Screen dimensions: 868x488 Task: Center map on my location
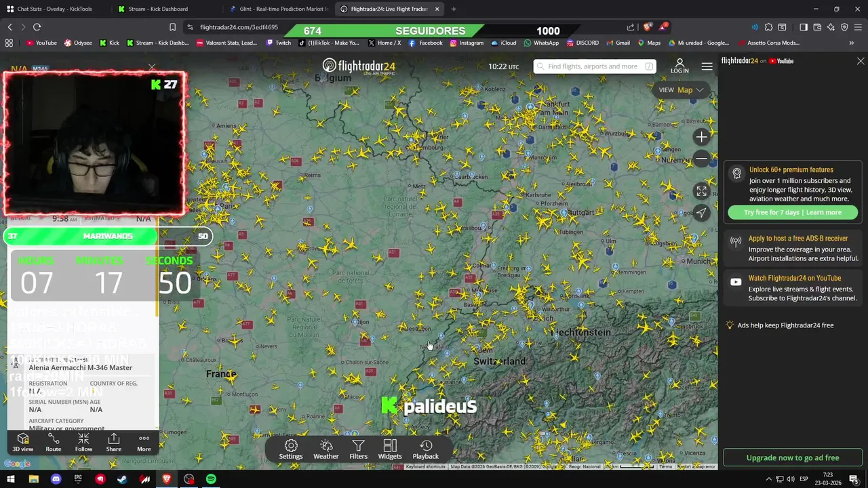point(701,213)
